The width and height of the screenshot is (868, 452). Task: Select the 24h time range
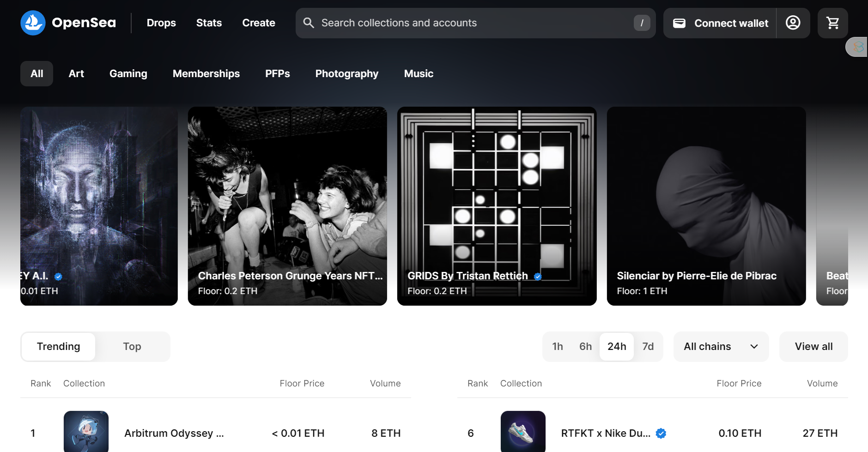click(x=617, y=346)
